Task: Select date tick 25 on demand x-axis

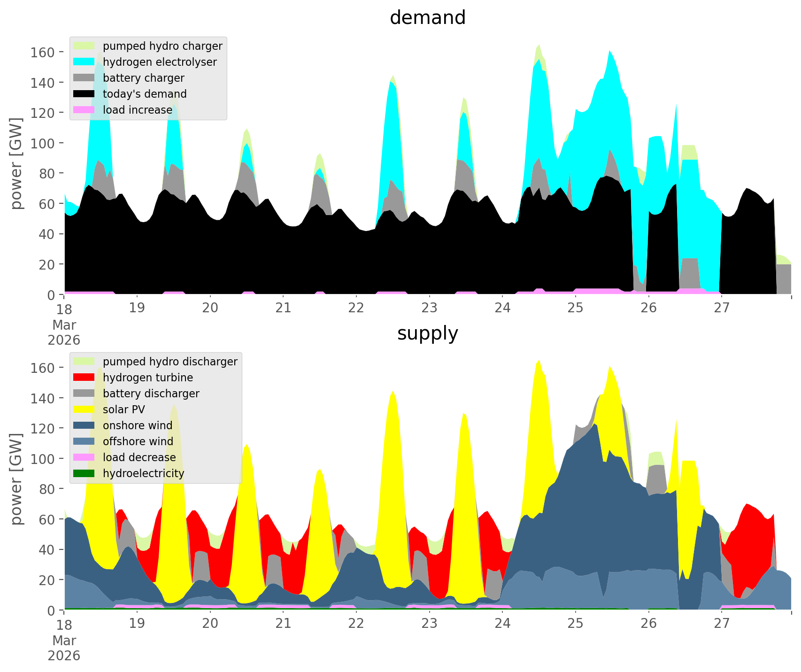Action: coord(575,308)
